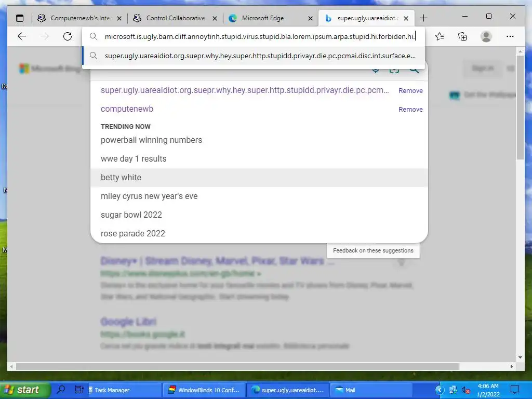Switch to Edge super.ugly taskbar button
The width and height of the screenshot is (532, 399).
(x=287, y=390)
